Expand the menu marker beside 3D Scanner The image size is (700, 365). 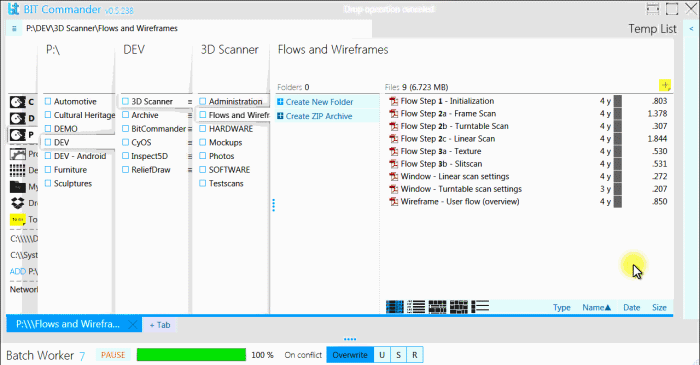tap(190, 102)
